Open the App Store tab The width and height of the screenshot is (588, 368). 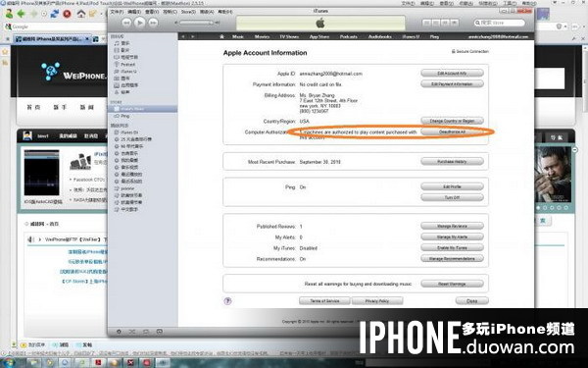click(x=319, y=36)
